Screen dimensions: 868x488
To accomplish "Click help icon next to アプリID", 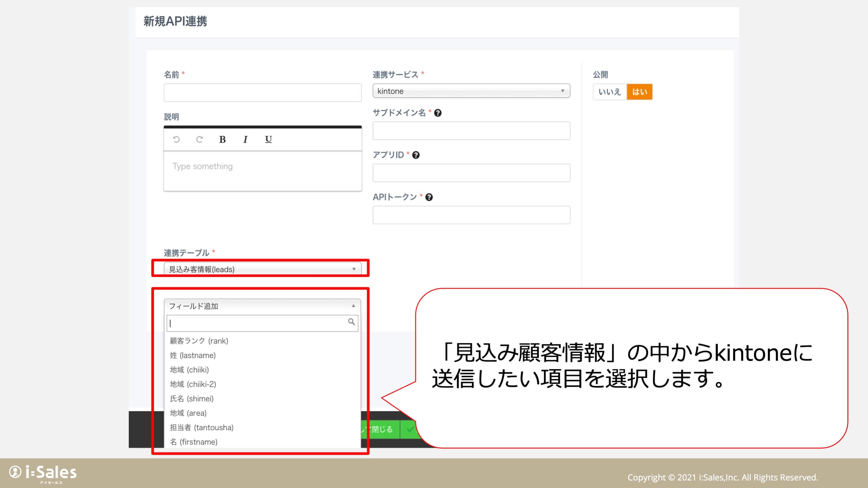I will coord(416,155).
